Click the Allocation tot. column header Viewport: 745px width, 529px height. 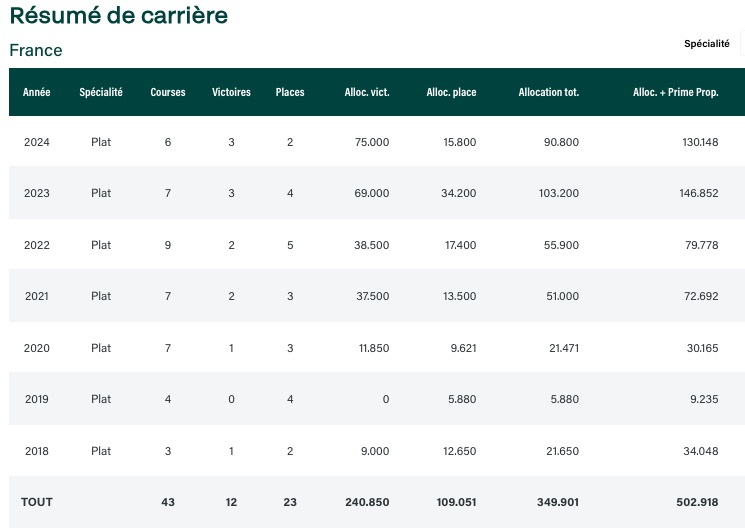549,92
